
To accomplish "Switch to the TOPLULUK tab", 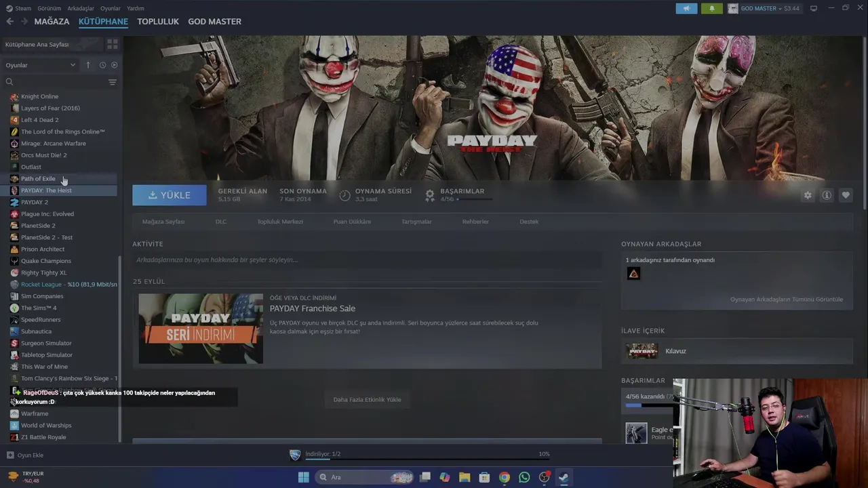I will [x=158, y=22].
